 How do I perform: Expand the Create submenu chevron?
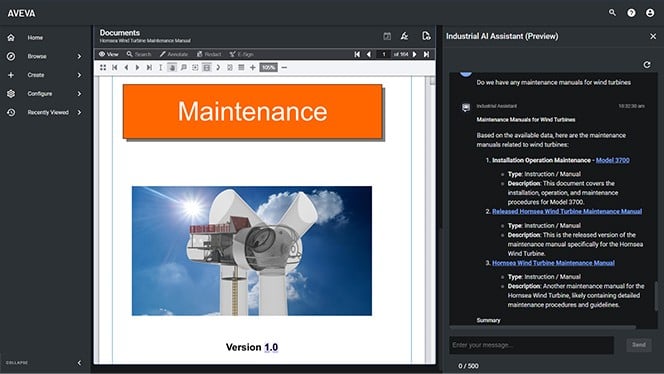(x=79, y=75)
